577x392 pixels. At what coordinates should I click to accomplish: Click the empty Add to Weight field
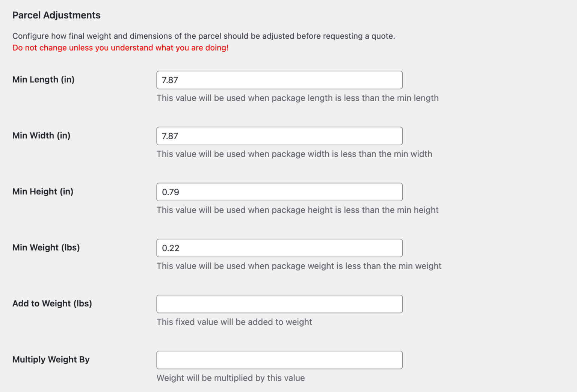click(x=279, y=304)
